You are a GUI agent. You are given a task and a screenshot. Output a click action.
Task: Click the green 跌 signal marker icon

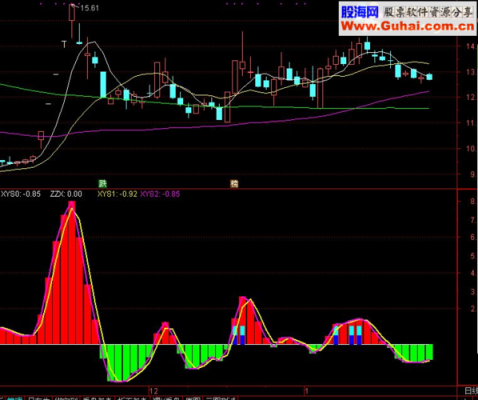pyautogui.click(x=102, y=183)
